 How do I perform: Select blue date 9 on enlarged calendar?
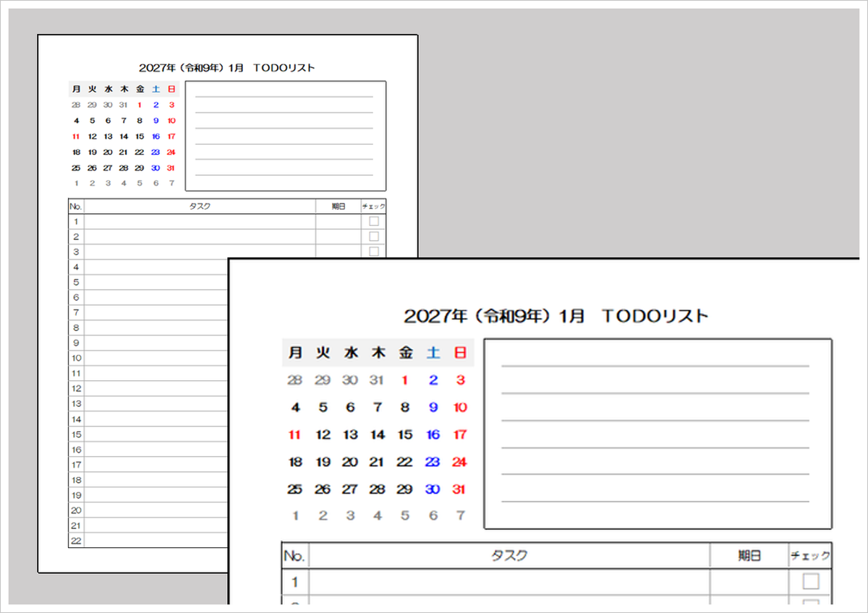(433, 408)
